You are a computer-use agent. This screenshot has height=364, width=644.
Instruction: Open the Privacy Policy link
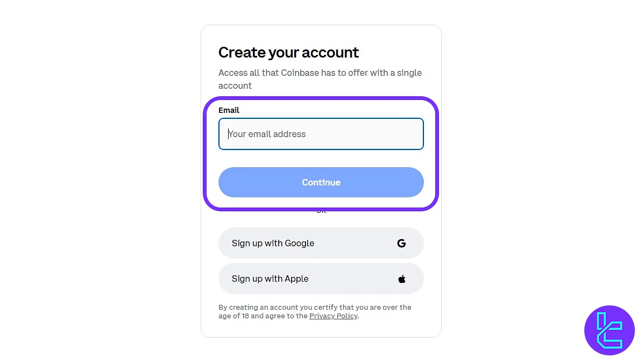[333, 316]
